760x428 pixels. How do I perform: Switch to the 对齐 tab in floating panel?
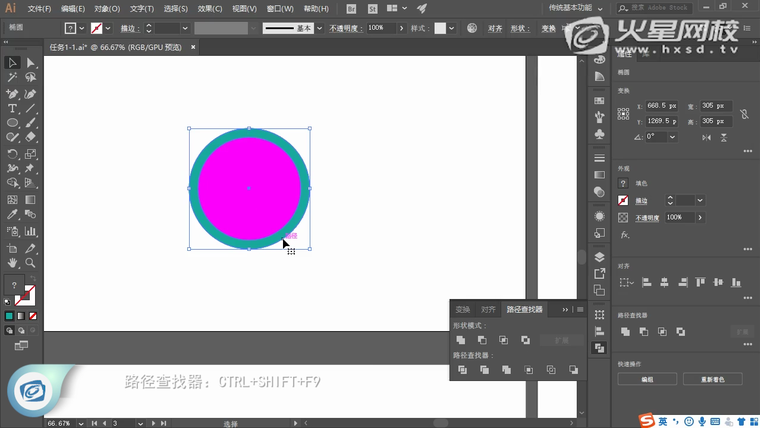[488, 310]
